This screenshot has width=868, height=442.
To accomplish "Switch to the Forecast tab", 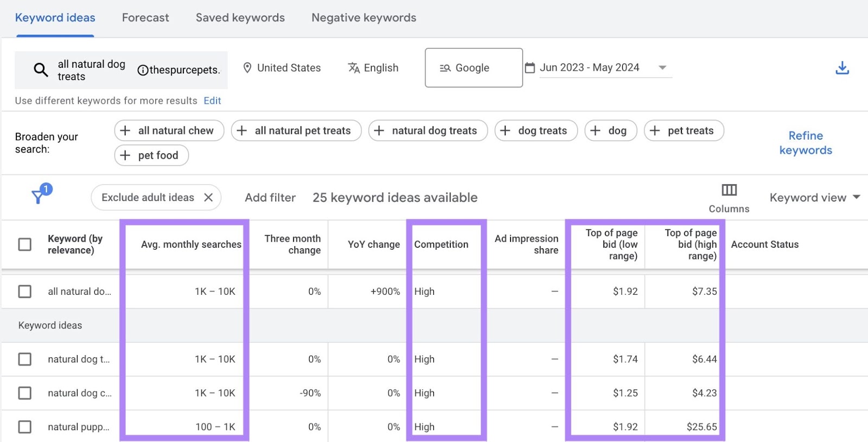I will click(x=145, y=18).
